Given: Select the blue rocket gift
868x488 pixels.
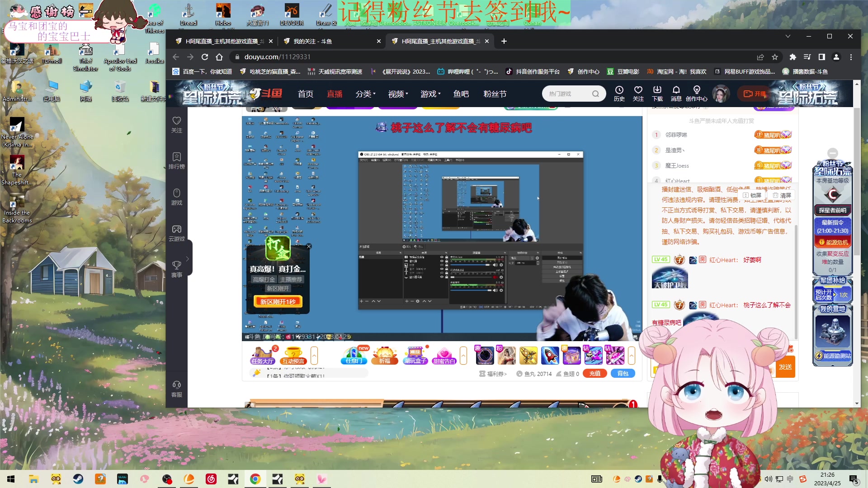Looking at the screenshot, I should click(x=550, y=356).
